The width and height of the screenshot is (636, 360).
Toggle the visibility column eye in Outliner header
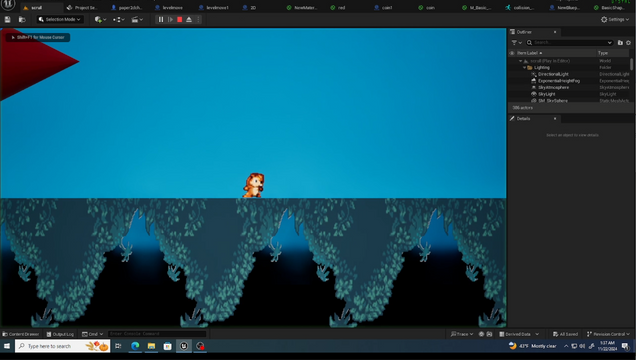[512, 53]
